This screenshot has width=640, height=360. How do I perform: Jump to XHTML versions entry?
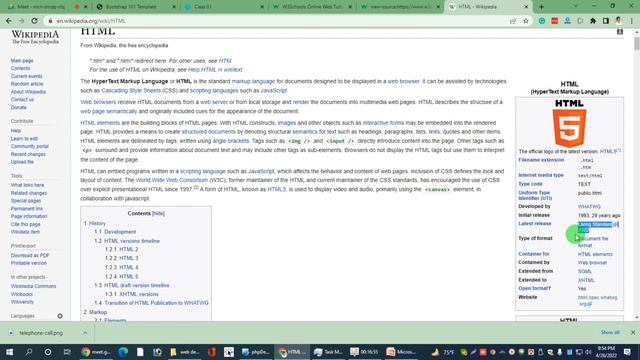[x=139, y=294]
